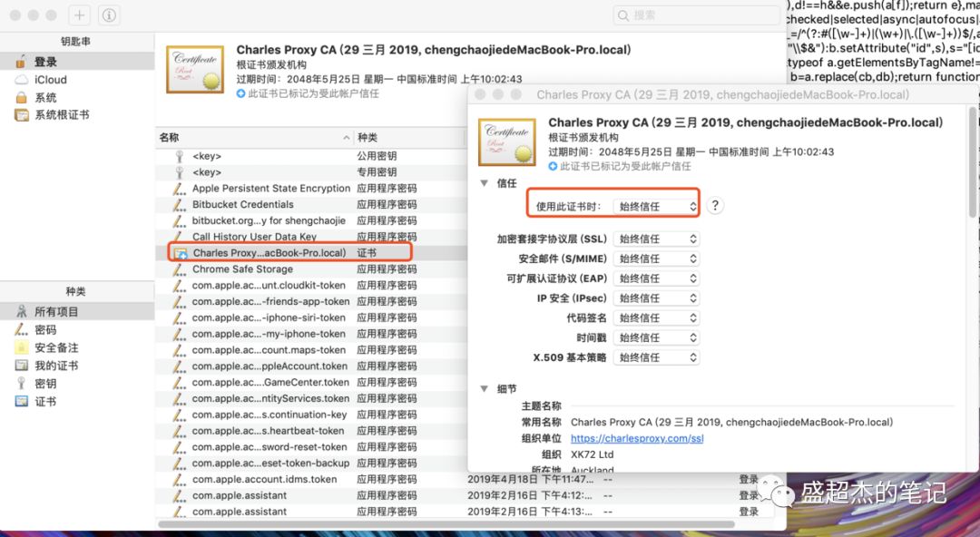This screenshot has height=537, width=980.
Task: Select the com.apple.account.idms.token row
Action: (x=465, y=480)
